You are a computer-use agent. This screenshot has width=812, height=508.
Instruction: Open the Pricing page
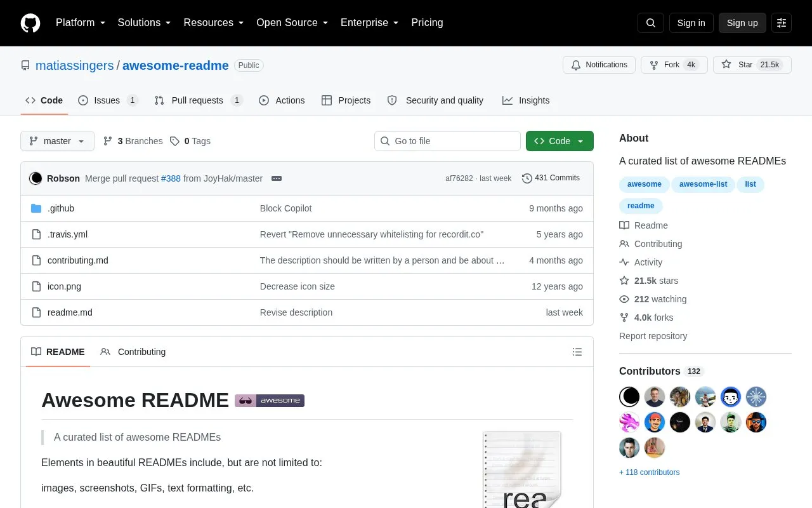tap(427, 23)
